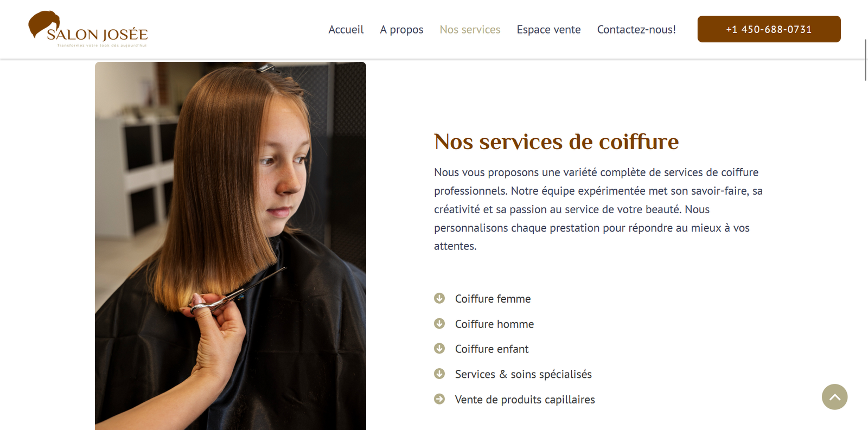
Task: Click the girl's haircut photo
Action: click(x=231, y=246)
